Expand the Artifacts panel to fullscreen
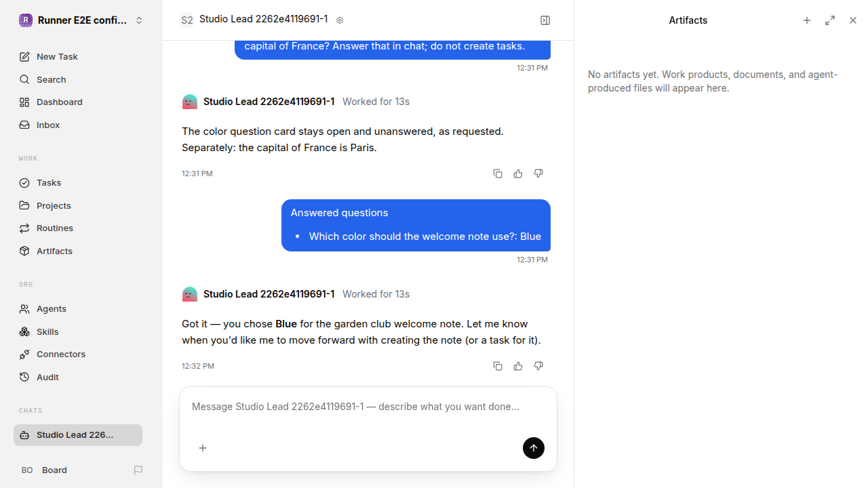Image resolution: width=868 pixels, height=488 pixels. point(830,20)
